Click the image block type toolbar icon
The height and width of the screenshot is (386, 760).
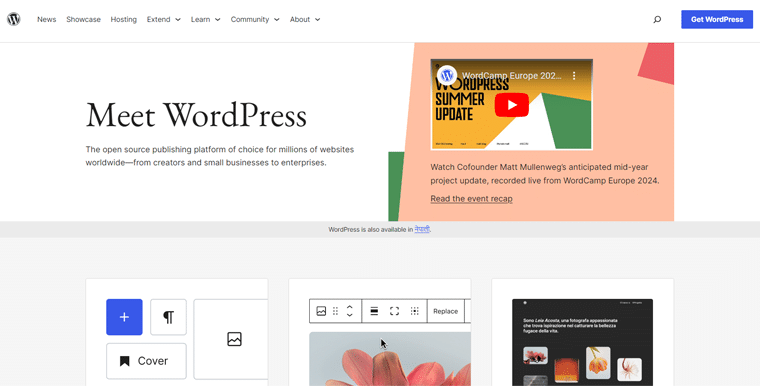coord(321,311)
